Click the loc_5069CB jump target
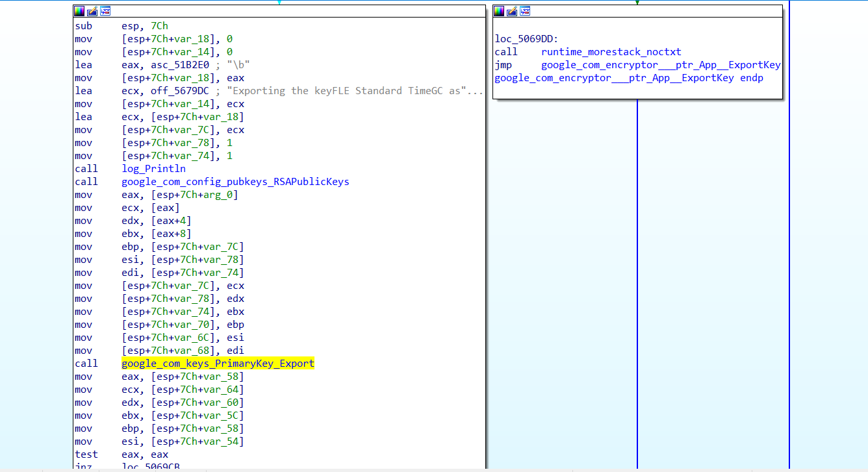Viewport: 868px width, 472px height. 151,467
